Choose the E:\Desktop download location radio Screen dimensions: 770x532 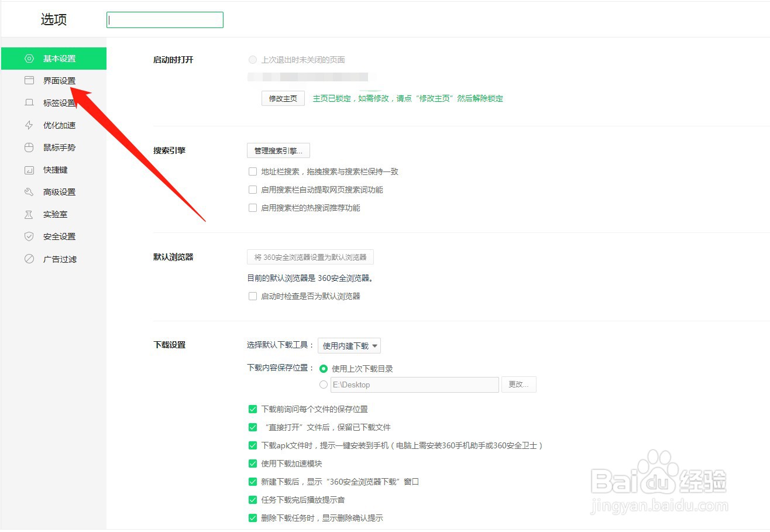pyautogui.click(x=324, y=385)
